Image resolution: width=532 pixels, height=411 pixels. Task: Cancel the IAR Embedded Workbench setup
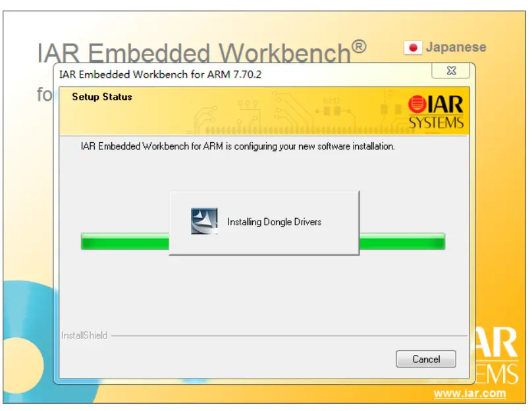click(426, 359)
